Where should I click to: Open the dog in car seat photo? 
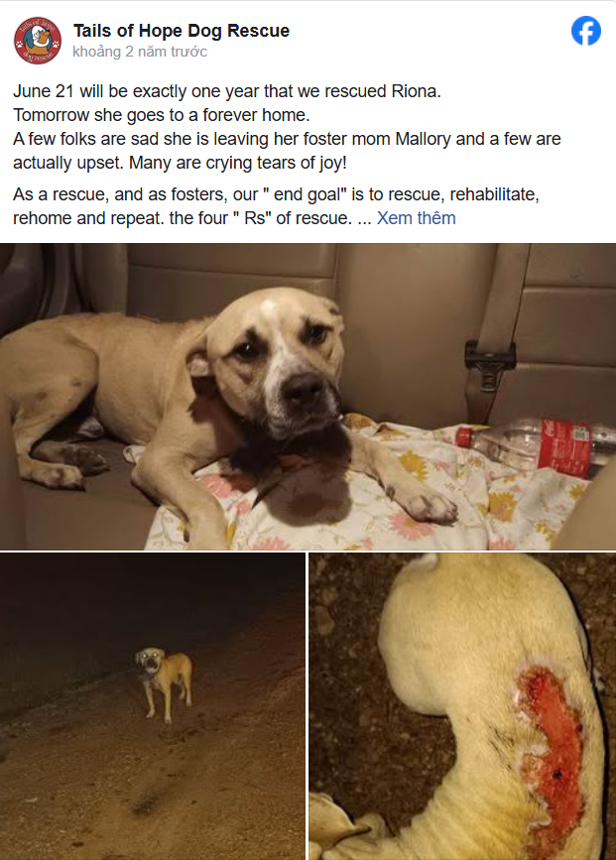308,397
